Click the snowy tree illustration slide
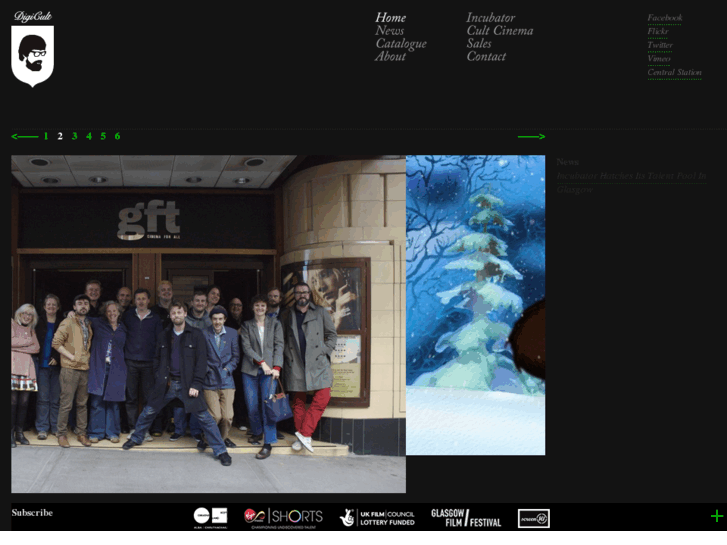The height and width of the screenshot is (545, 727). 476,305
